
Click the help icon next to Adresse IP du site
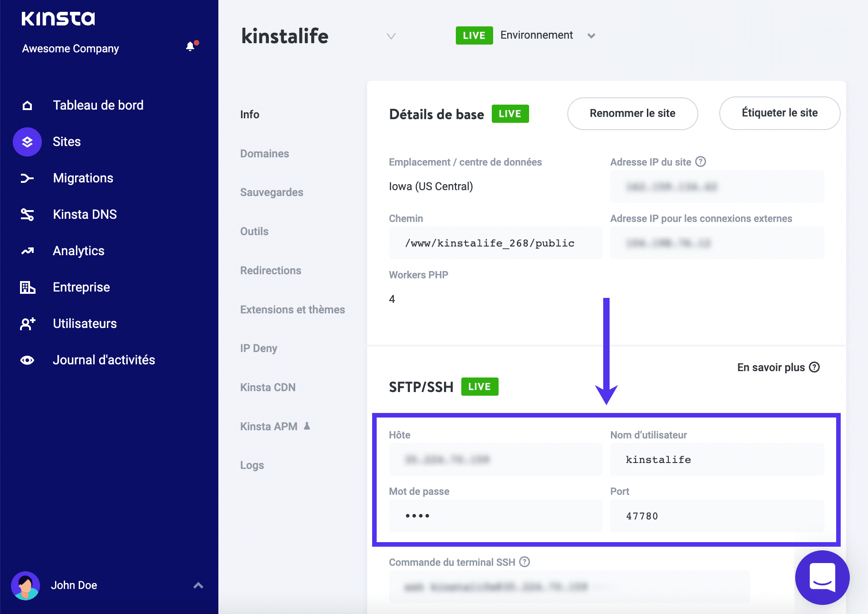click(701, 161)
